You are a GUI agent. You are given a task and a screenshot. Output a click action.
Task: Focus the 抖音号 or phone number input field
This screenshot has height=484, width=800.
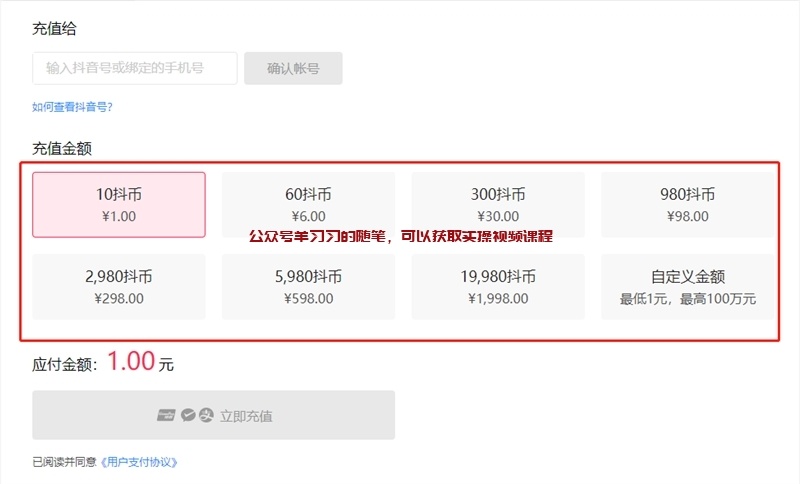135,68
